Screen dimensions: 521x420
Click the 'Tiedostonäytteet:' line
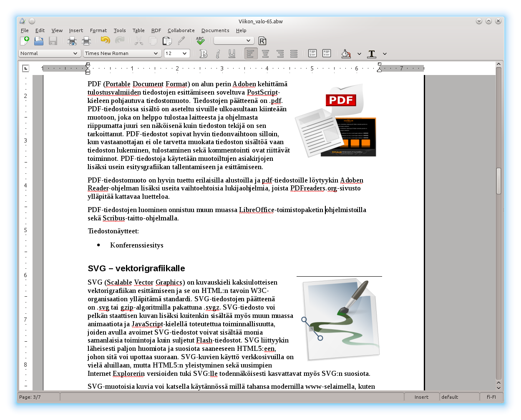point(113,231)
